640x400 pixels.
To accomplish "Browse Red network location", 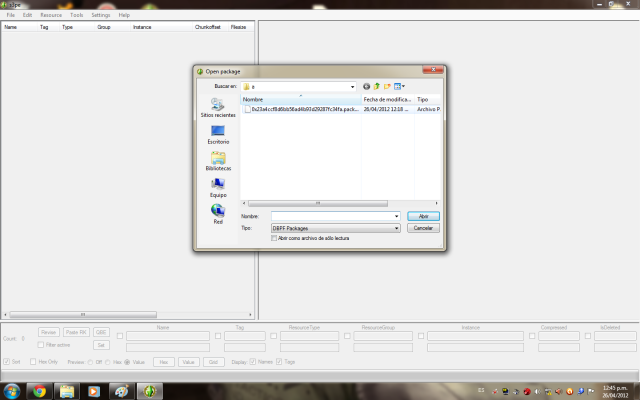I will [x=218, y=215].
